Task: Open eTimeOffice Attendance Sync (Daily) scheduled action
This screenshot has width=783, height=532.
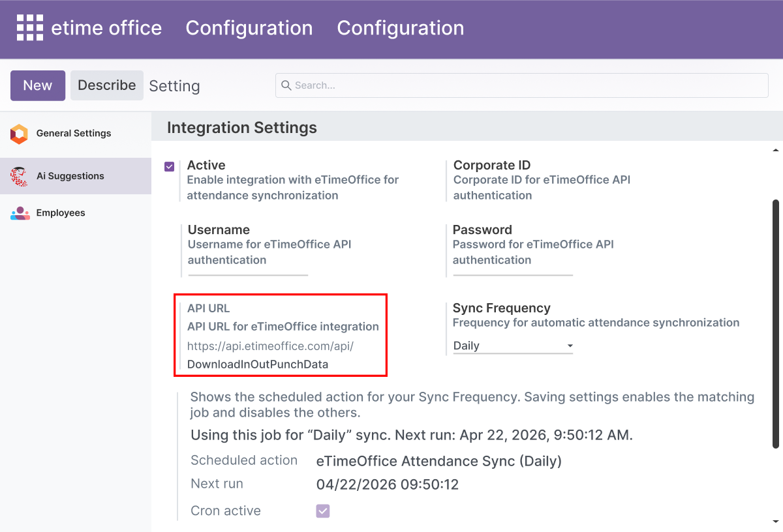Action: click(x=439, y=461)
